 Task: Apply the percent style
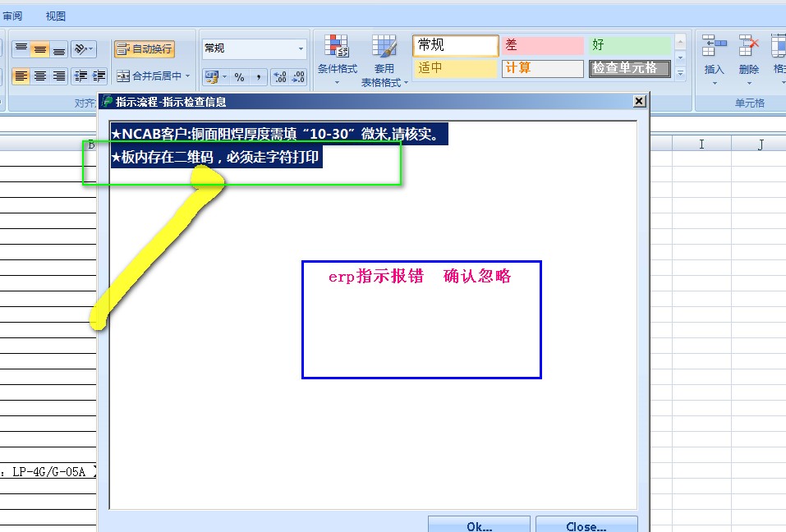240,76
